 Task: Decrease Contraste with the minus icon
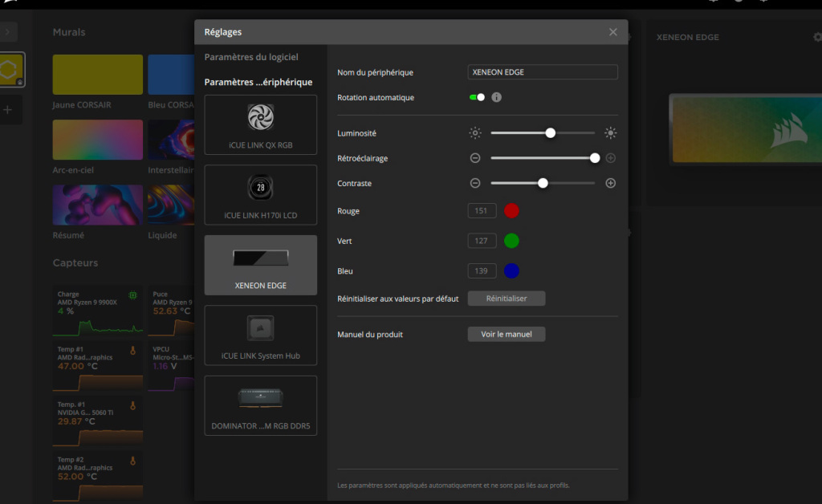click(475, 183)
